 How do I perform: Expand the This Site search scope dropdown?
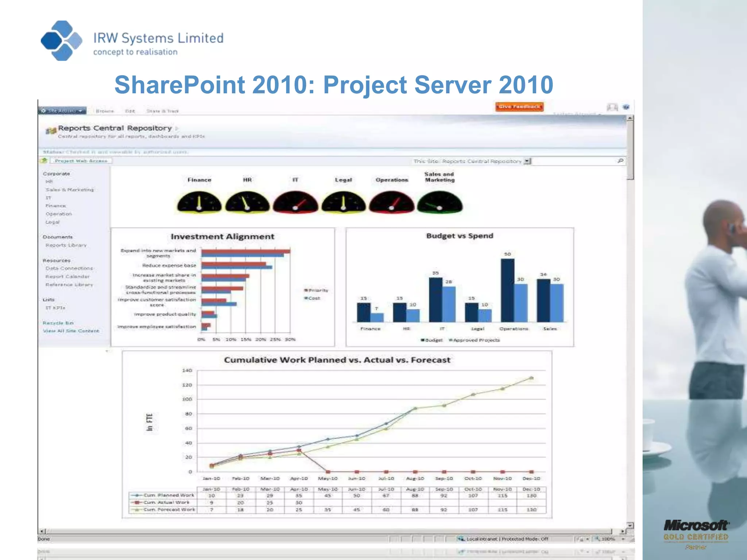tap(527, 161)
